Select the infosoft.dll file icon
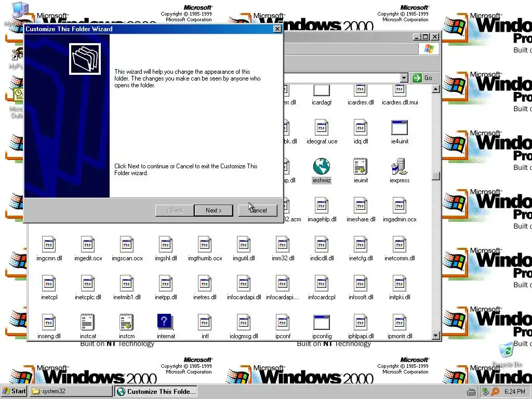This screenshot has height=399, width=532. (361, 283)
